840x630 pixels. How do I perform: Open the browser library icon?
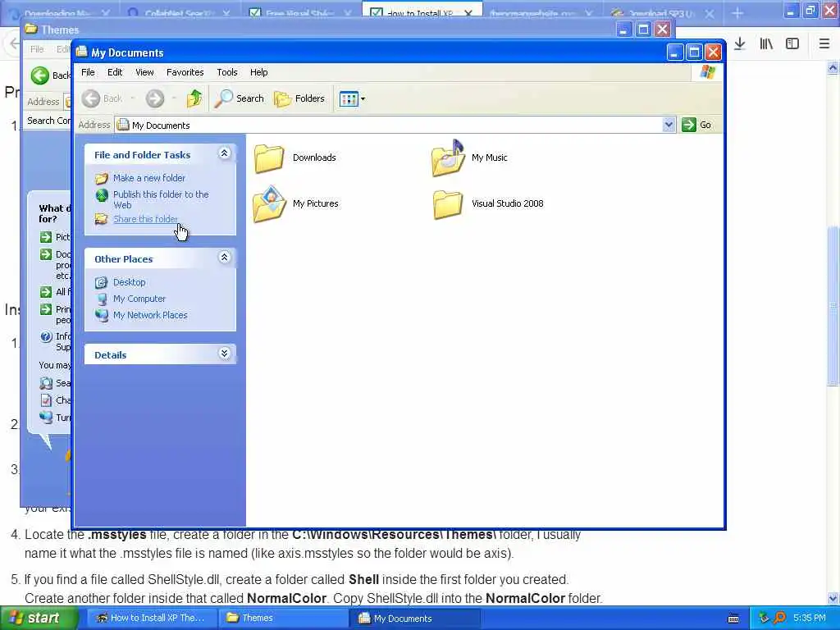click(x=766, y=43)
